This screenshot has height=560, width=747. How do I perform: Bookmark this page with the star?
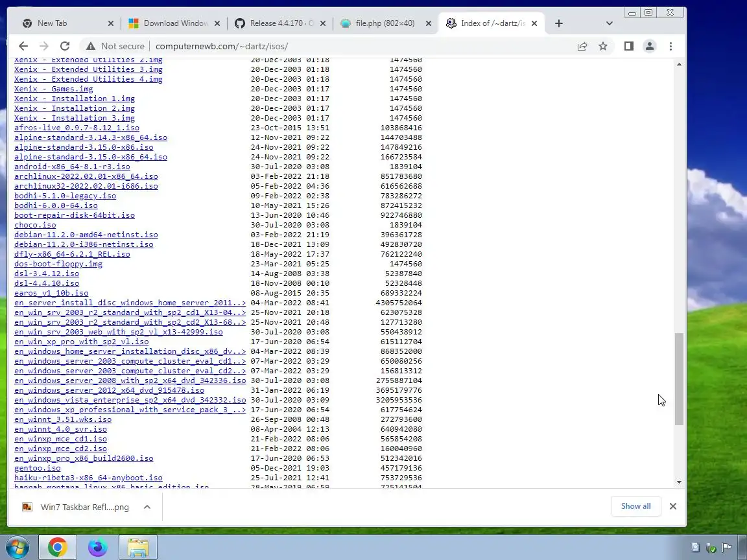tap(603, 46)
